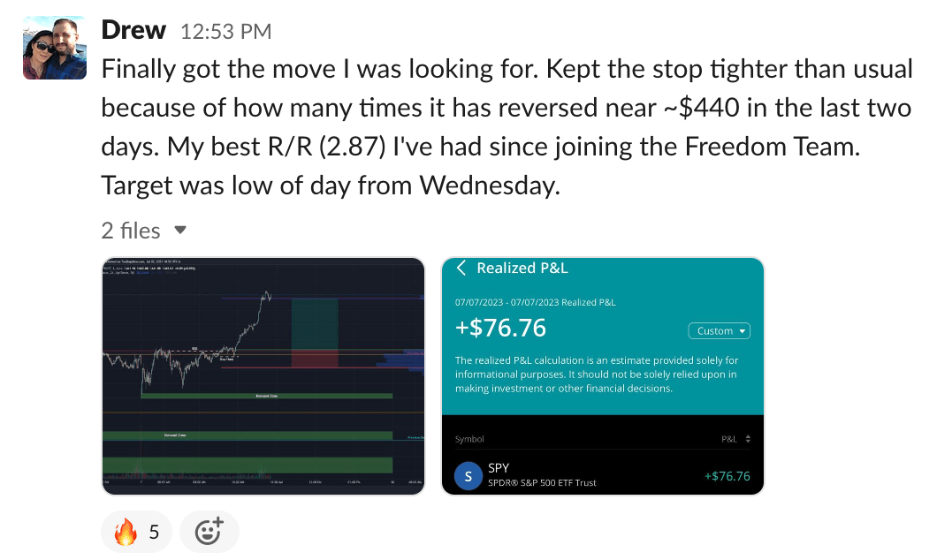Viewport: 937px width, 560px height.
Task: Open the trading chart screenshot thumbnail
Action: click(x=263, y=375)
